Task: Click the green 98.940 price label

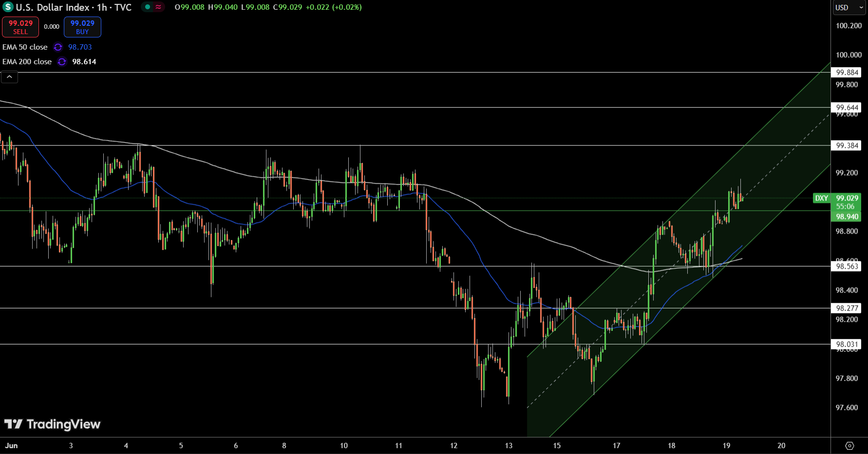Action: pyautogui.click(x=847, y=217)
